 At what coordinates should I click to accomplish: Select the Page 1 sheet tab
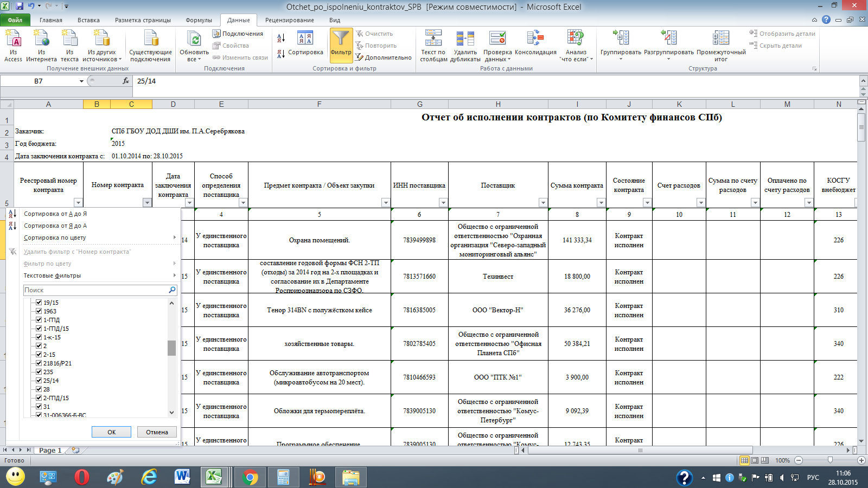point(50,450)
